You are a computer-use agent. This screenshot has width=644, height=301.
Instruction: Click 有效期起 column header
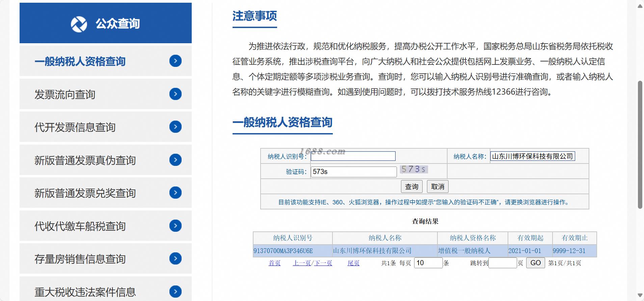pyautogui.click(x=530, y=238)
